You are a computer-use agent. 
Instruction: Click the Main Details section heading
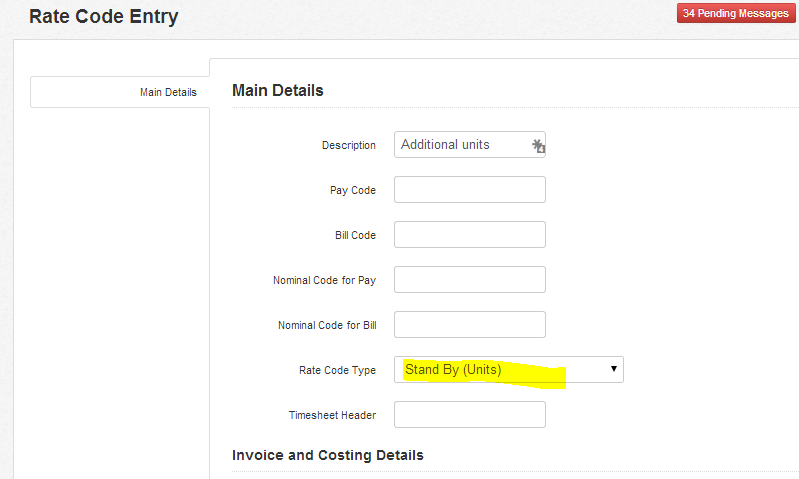click(x=278, y=90)
